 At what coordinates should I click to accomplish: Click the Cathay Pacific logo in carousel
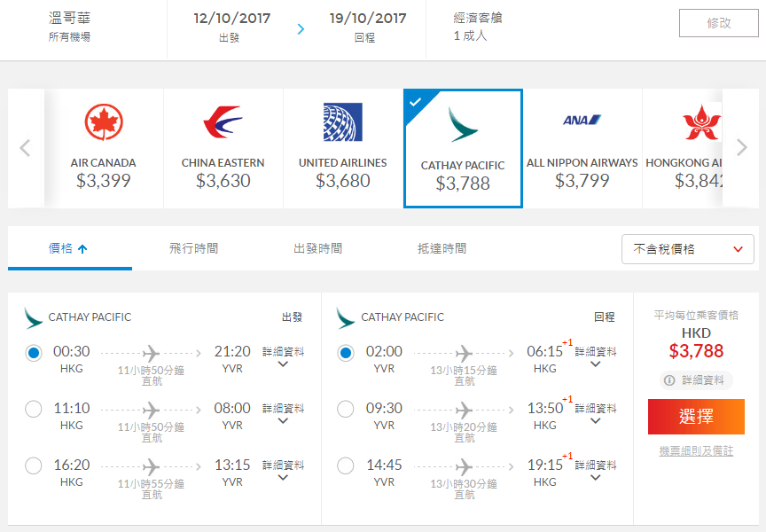click(463, 125)
